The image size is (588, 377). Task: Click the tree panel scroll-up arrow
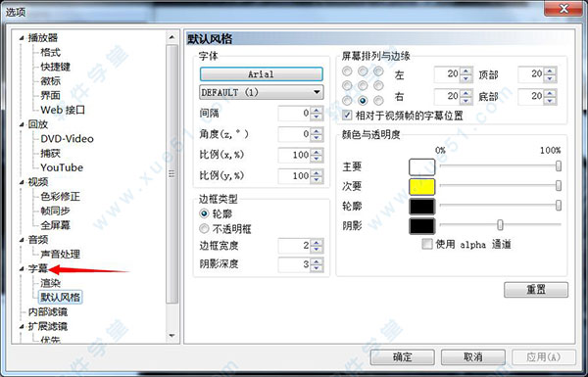click(171, 37)
